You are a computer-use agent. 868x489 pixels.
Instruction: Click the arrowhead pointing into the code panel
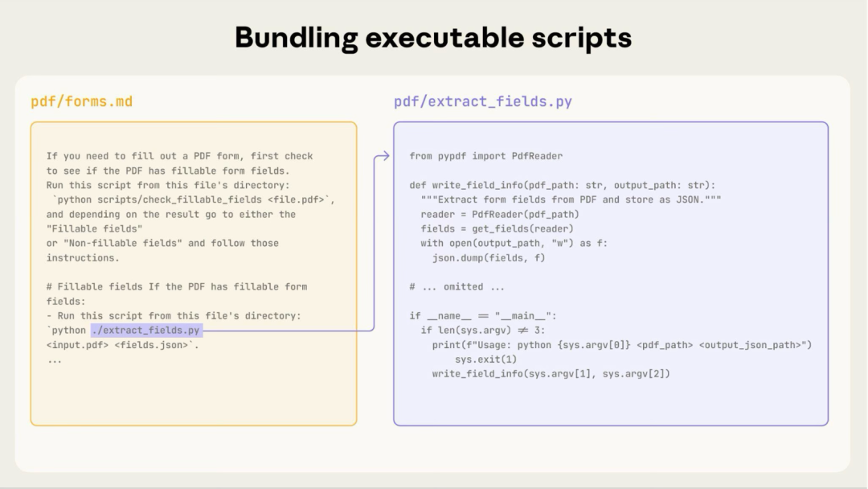click(x=385, y=156)
